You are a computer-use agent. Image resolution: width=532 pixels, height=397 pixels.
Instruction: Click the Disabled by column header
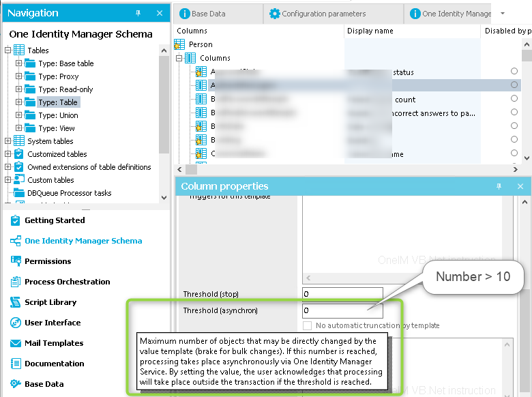click(506, 31)
